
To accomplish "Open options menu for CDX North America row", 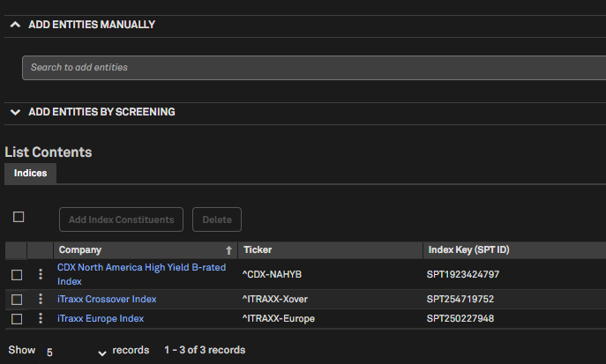I will tap(40, 274).
